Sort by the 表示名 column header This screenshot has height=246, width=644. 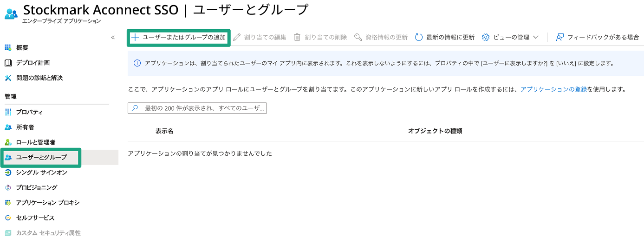(164, 131)
